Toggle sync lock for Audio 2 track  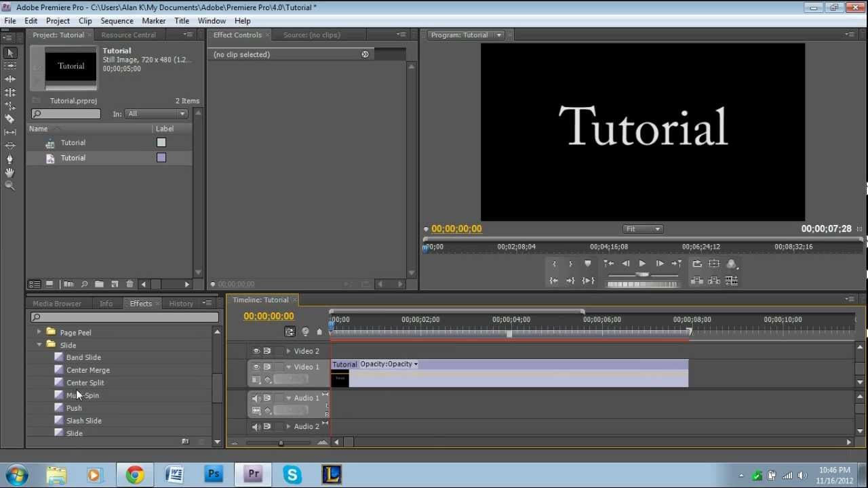267,426
